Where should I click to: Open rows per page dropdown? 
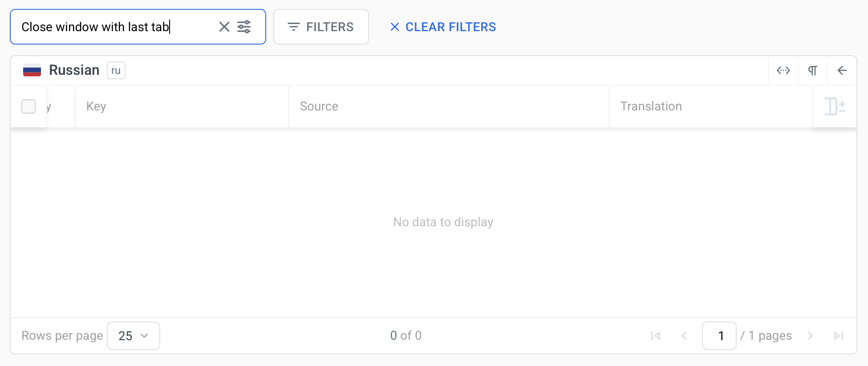[134, 336]
